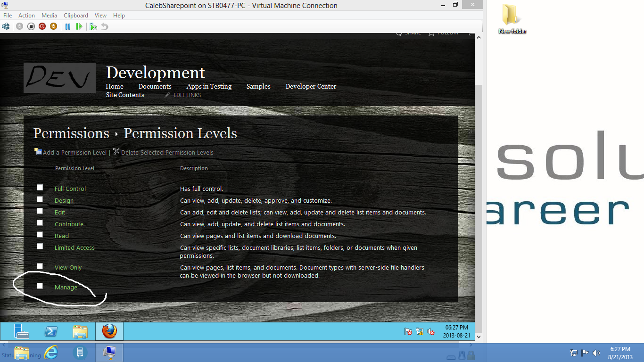This screenshot has height=362, width=644.
Task: Open the Action menu
Action: click(x=26, y=16)
